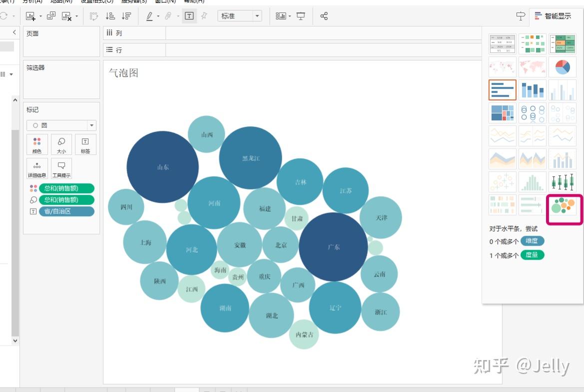The width and height of the screenshot is (584, 392).
Task: Click the 页面 pages shelf
Action: click(61, 41)
